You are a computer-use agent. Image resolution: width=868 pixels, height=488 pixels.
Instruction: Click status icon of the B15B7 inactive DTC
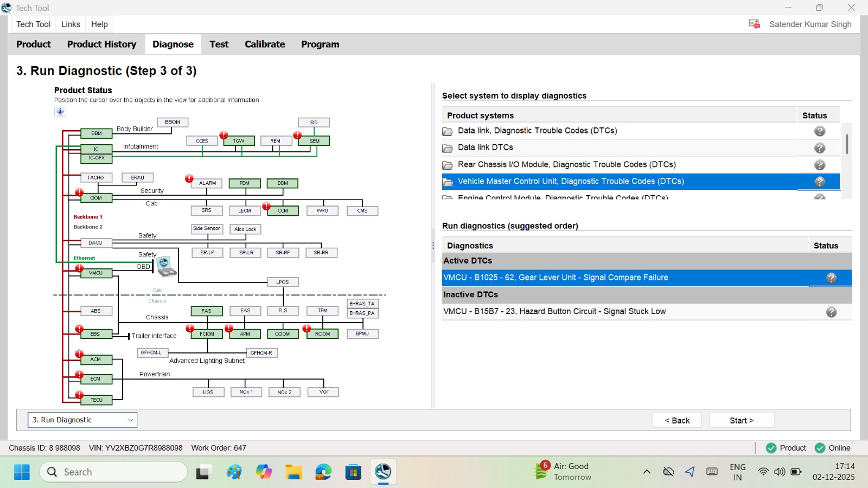pyautogui.click(x=831, y=312)
